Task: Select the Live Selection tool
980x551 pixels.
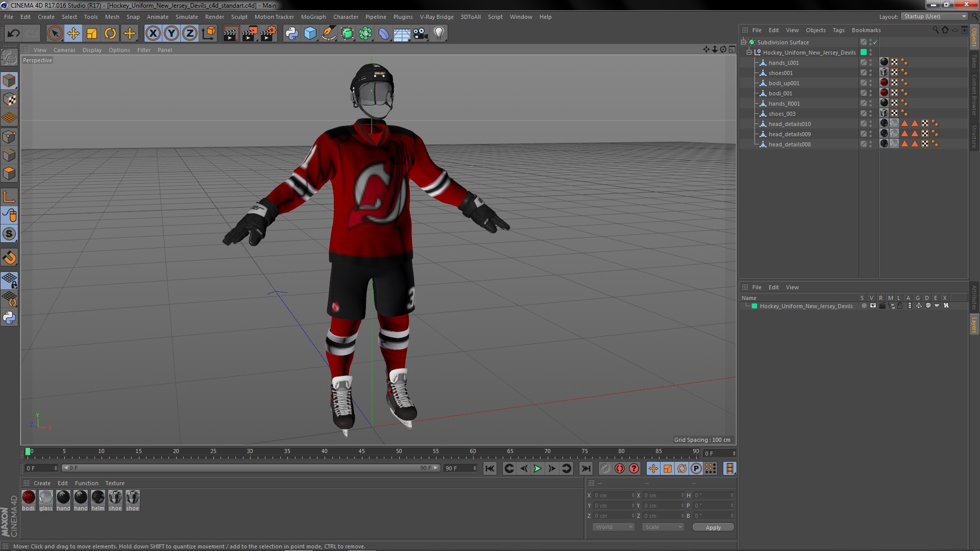Action: tap(55, 34)
